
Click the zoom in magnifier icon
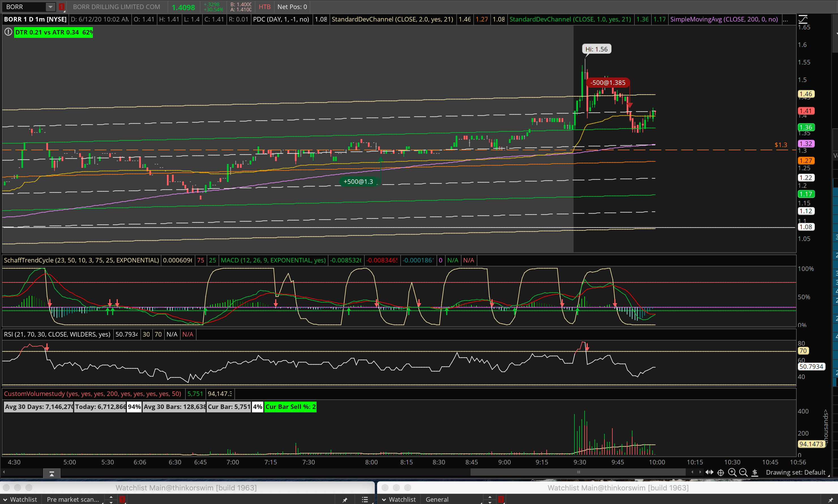click(732, 472)
